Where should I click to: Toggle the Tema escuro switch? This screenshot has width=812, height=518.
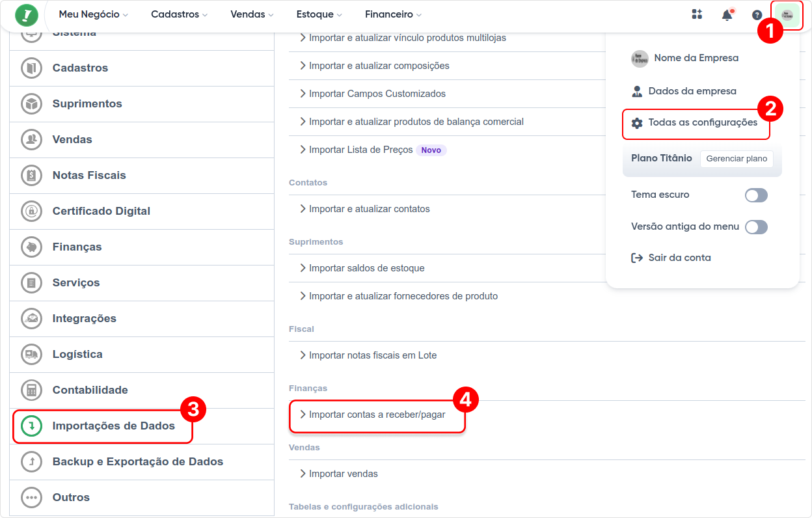click(756, 195)
